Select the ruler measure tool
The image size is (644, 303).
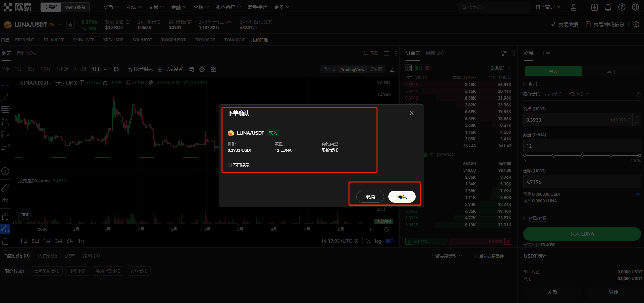(5, 187)
